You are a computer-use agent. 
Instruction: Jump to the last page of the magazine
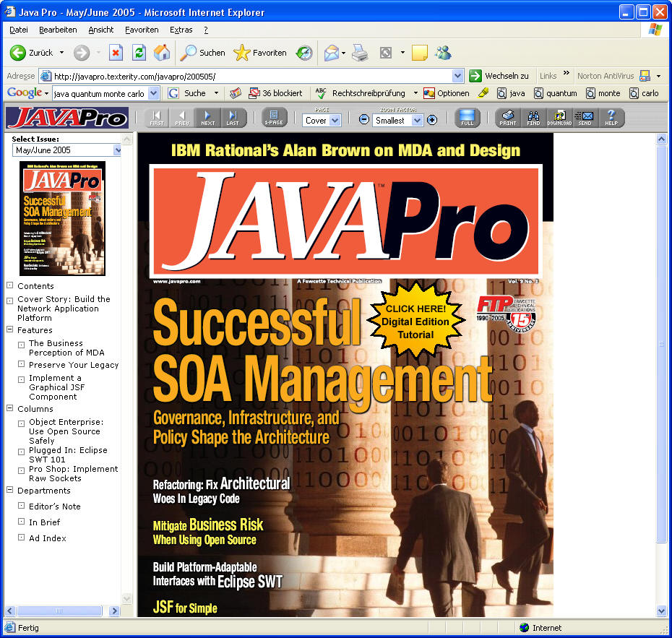[x=232, y=118]
